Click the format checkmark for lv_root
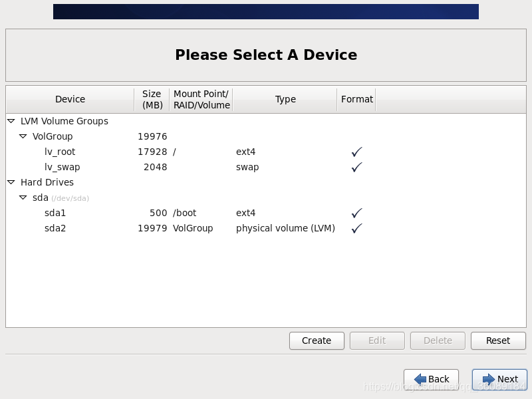Viewport: 532px width, 399px height. [x=357, y=152]
